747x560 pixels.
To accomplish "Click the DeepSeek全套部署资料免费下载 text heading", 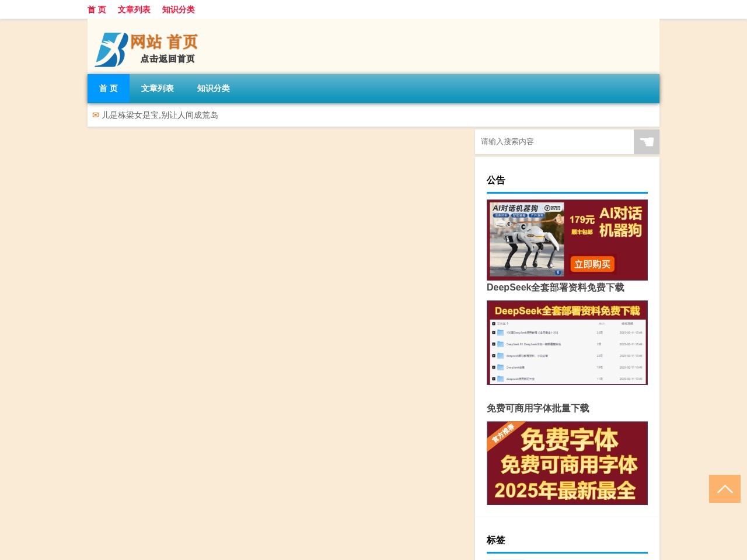I will (x=556, y=288).
